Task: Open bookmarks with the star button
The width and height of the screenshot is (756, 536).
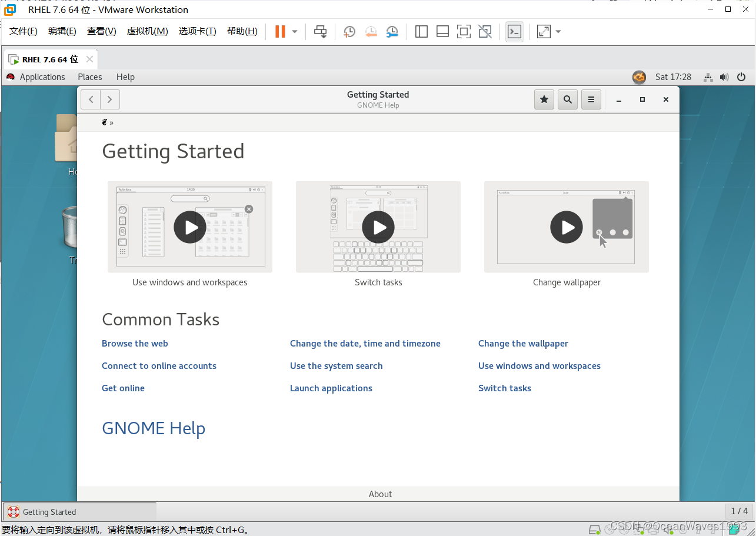Action: click(x=544, y=99)
